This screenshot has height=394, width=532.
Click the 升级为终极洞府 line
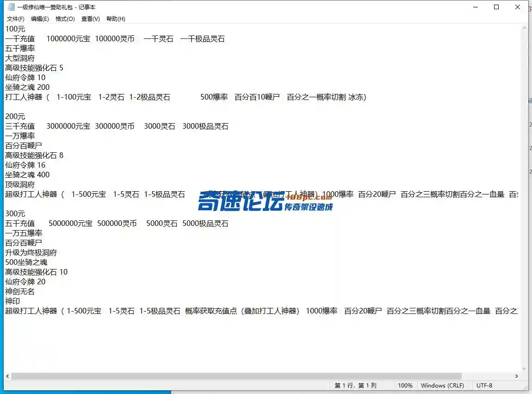(x=31, y=253)
